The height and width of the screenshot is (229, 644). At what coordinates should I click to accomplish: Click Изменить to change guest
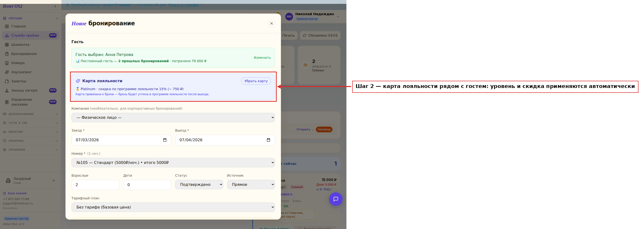[262, 58]
